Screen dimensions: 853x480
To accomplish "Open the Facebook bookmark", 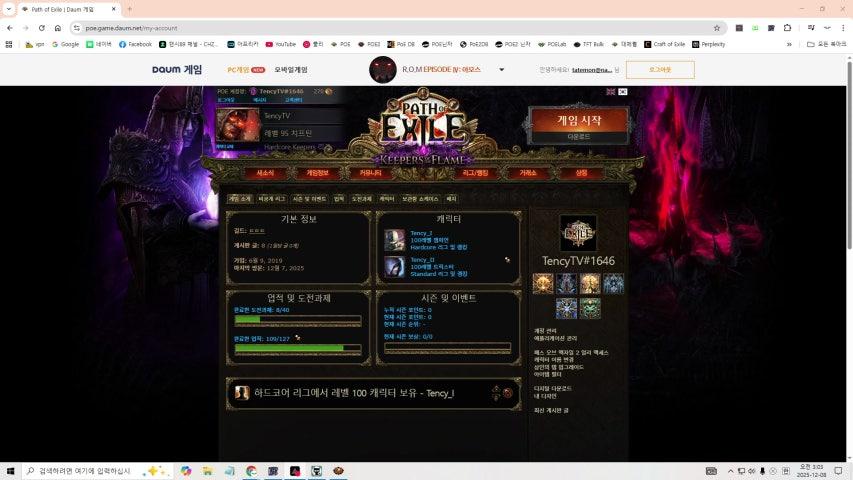I will (x=135, y=44).
